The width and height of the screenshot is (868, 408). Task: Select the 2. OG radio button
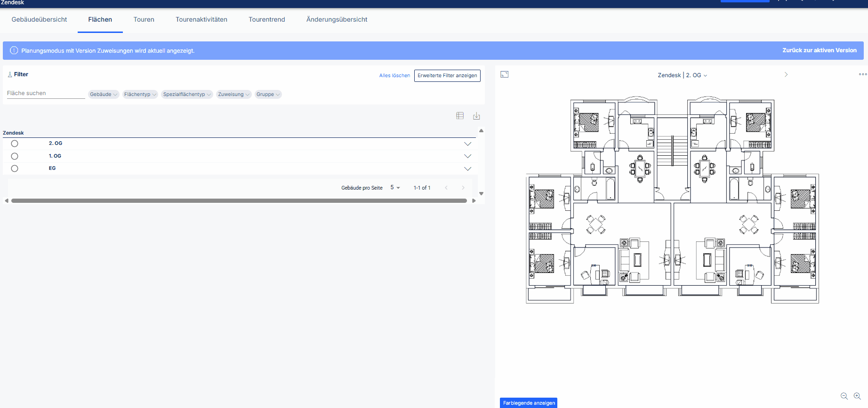pyautogui.click(x=15, y=144)
